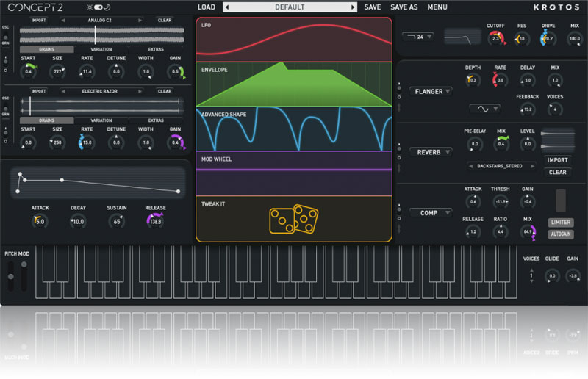This screenshot has width=588, height=379.
Task: Open the second oscillator EXTRAS tab
Action: tap(156, 120)
